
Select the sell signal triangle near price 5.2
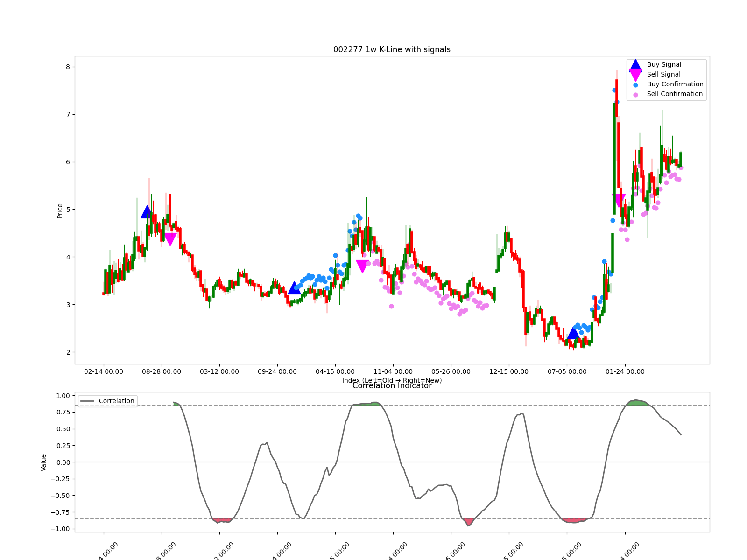coord(619,201)
